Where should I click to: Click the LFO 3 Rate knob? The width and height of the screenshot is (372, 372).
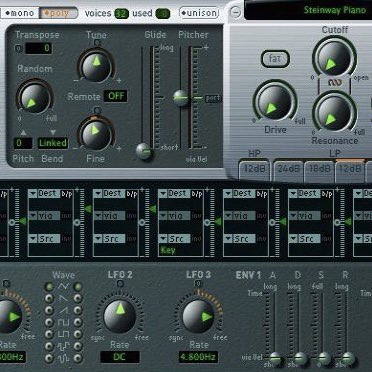click(198, 317)
